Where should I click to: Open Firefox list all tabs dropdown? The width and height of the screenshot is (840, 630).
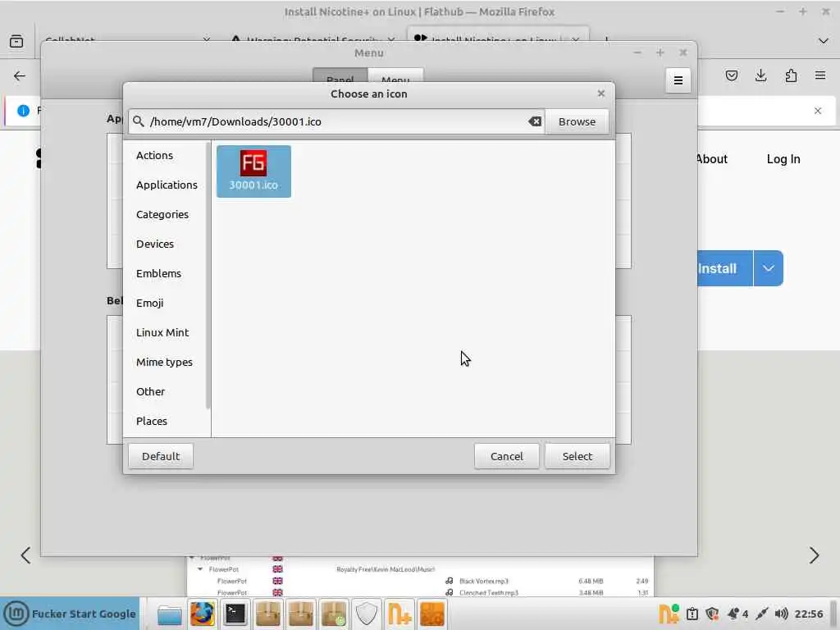[x=824, y=41]
